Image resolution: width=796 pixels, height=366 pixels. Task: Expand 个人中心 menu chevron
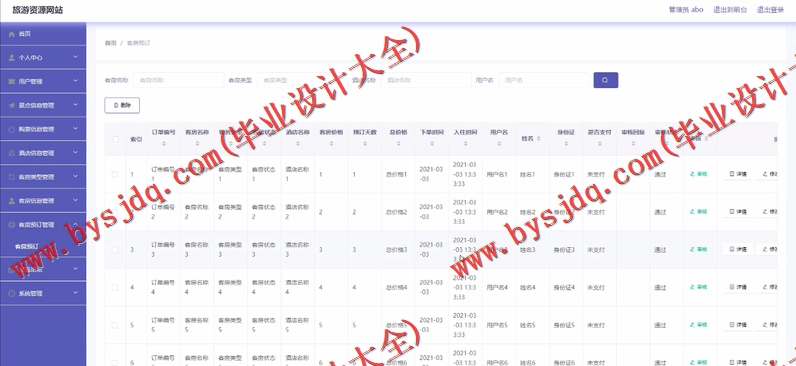click(x=75, y=57)
